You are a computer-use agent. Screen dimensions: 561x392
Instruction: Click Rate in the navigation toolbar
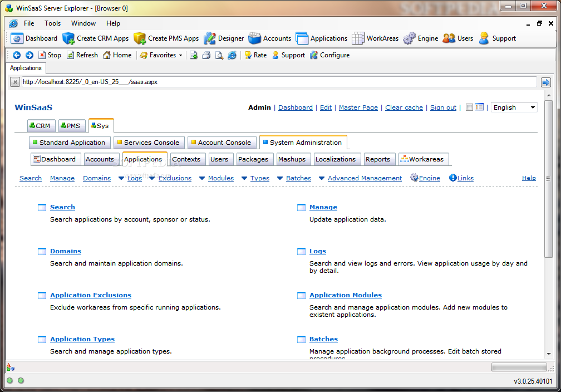(255, 55)
